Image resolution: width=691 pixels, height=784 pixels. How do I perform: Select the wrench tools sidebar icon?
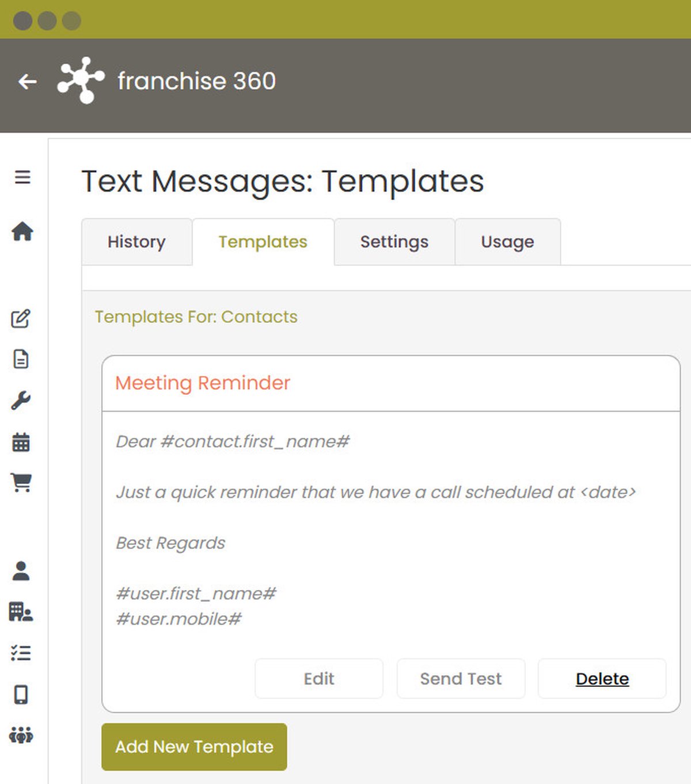pos(21,401)
